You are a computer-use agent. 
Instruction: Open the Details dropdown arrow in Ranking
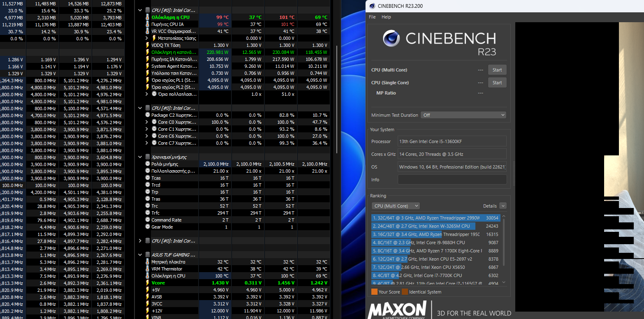(x=503, y=206)
